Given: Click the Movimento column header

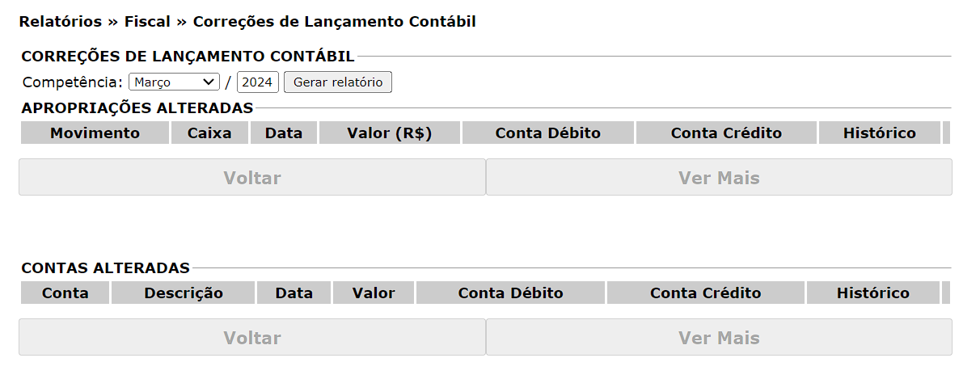Looking at the screenshot, I should click(95, 133).
